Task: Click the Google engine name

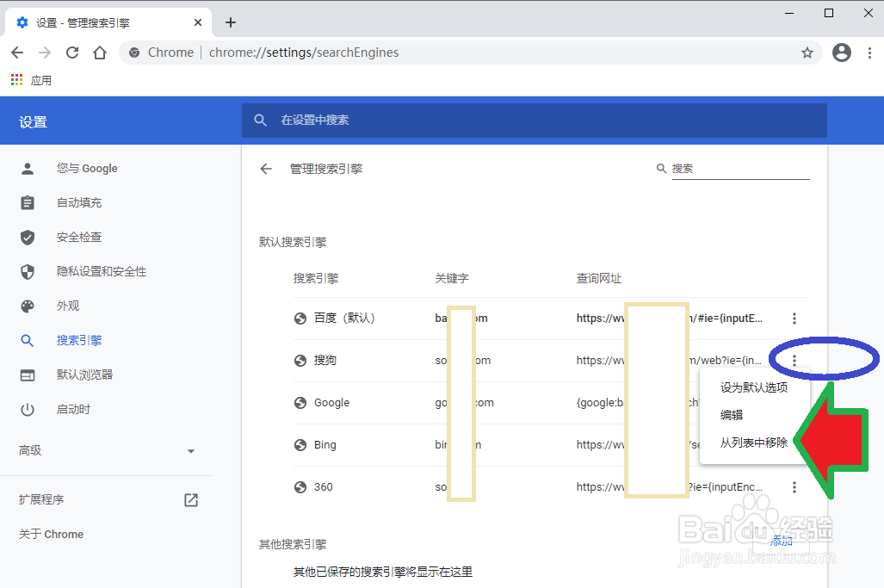Action: pyautogui.click(x=331, y=403)
